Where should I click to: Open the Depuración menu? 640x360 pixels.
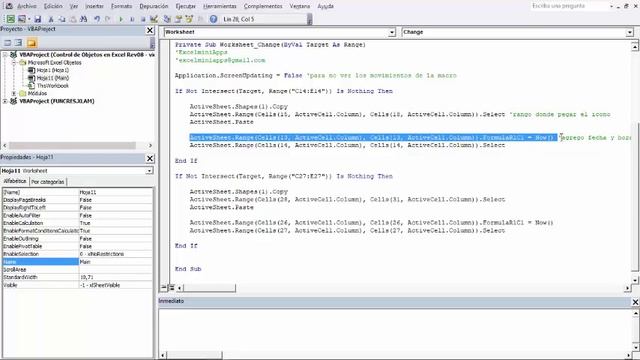(153, 6)
